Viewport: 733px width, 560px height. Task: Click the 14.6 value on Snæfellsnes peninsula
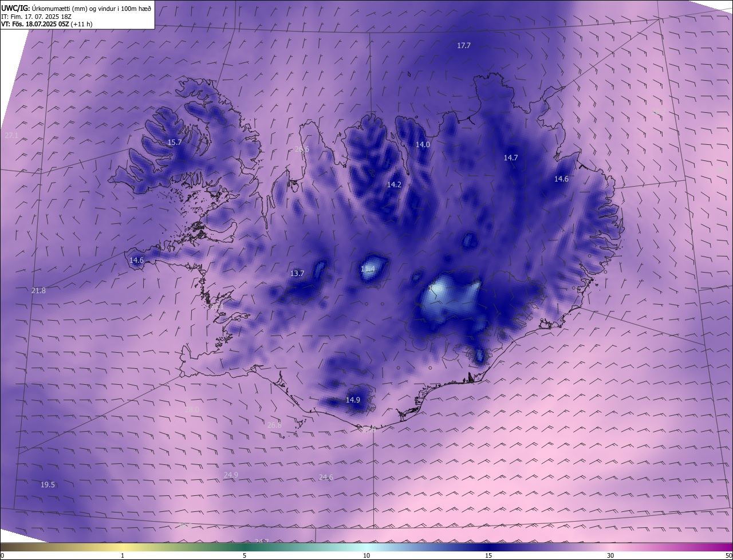pos(136,260)
